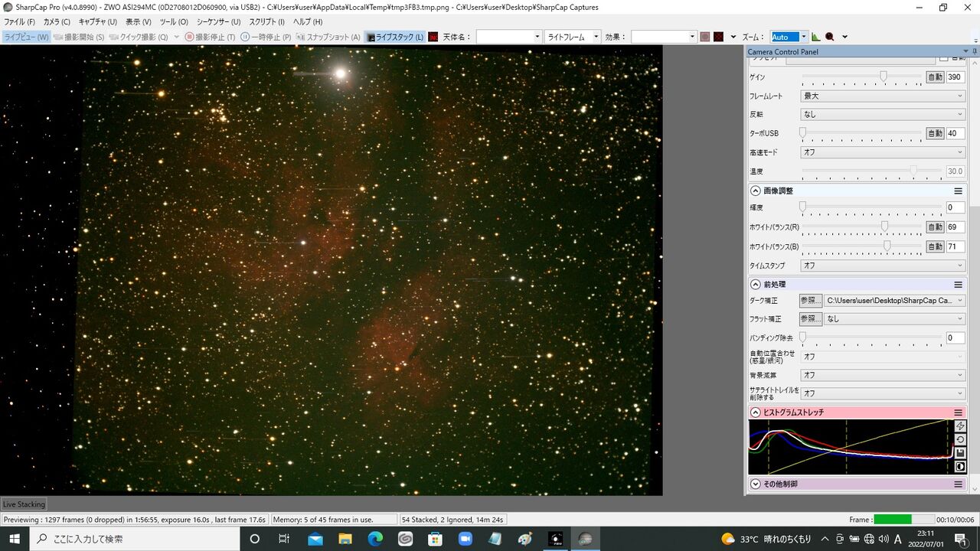The height and width of the screenshot is (551, 980).
Task: Click Stop Capture (撮影停止) button
Action: [x=210, y=37]
